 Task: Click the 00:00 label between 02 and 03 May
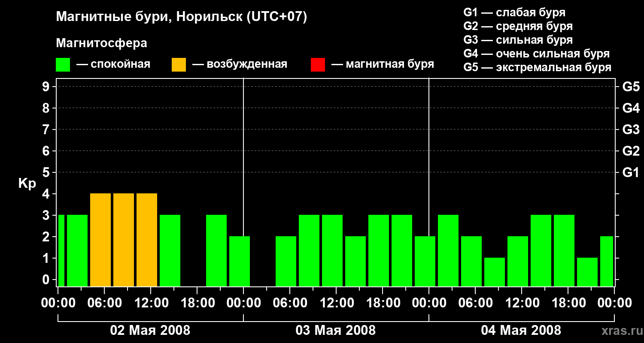pos(243,303)
